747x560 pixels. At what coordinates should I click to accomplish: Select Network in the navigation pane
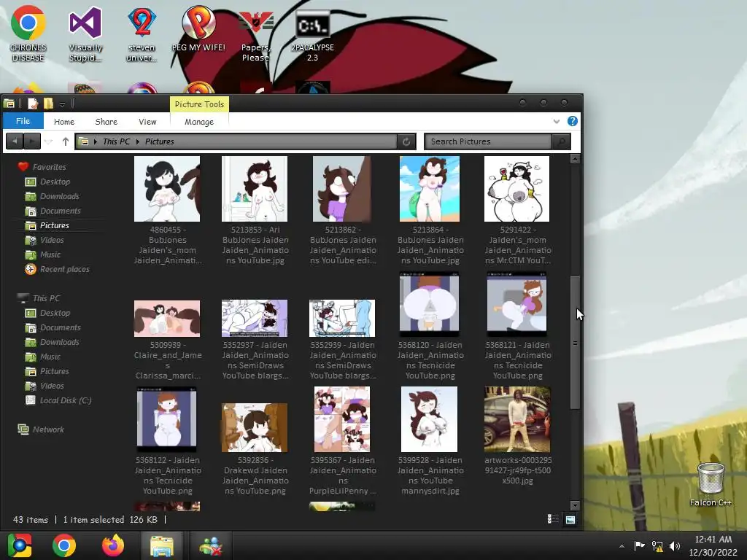[48, 429]
